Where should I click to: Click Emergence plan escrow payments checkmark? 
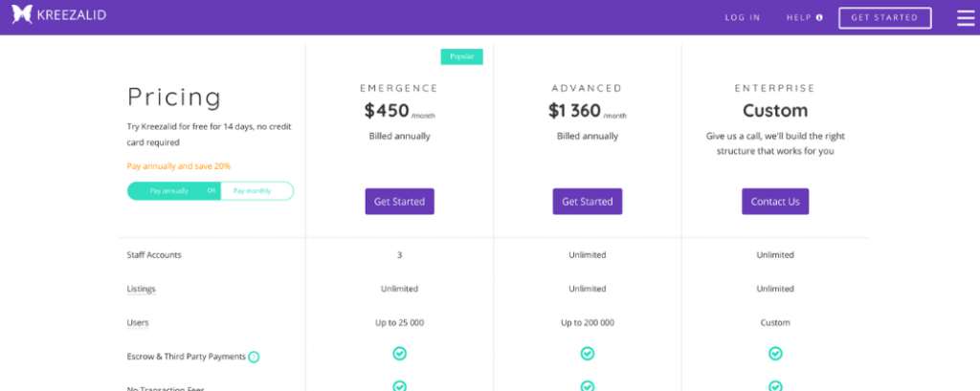(x=399, y=354)
